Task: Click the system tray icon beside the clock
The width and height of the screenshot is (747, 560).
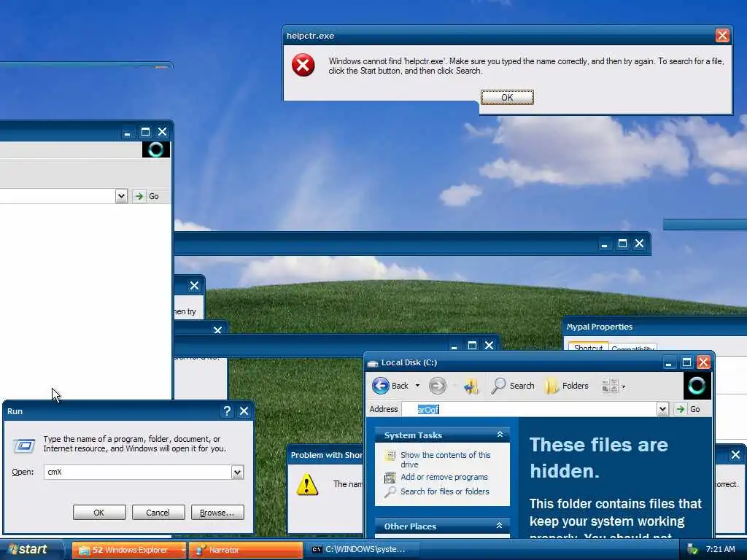Action: coord(692,550)
